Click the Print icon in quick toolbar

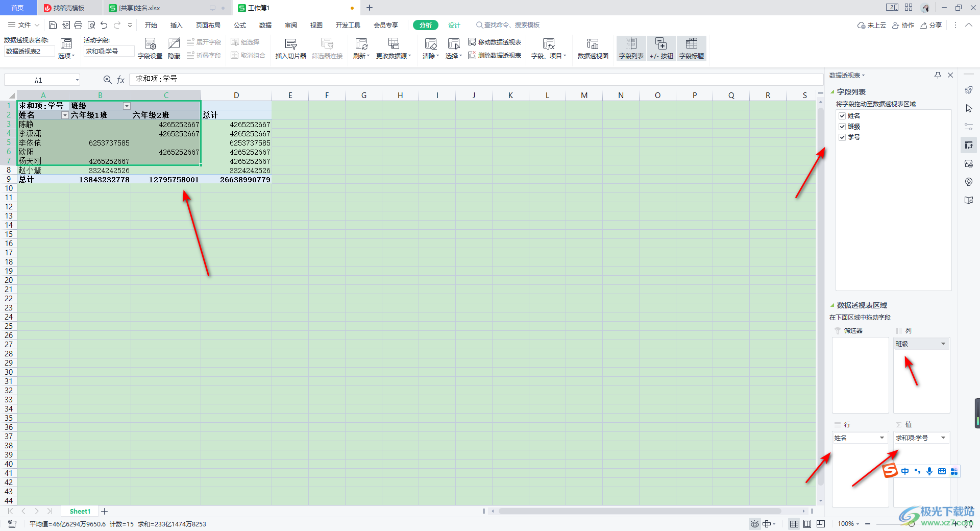tap(78, 25)
